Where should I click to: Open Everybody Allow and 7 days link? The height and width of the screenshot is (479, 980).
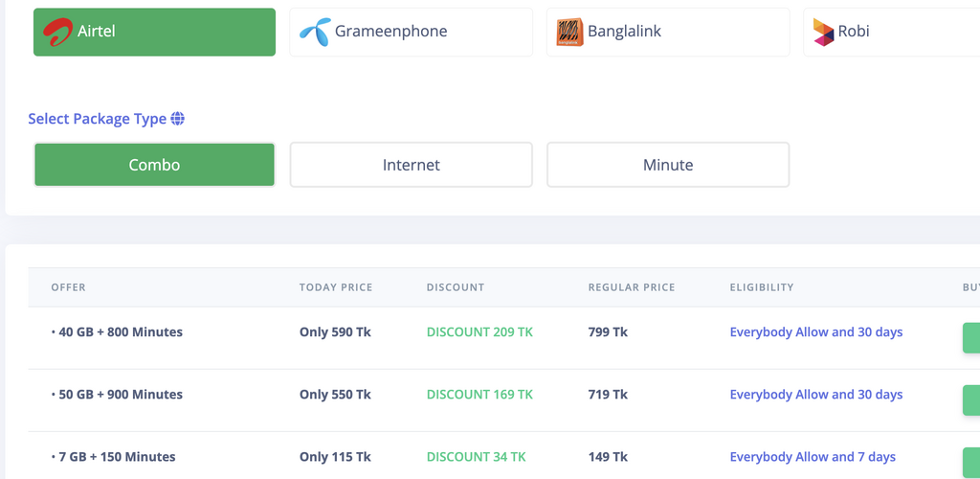tap(813, 457)
